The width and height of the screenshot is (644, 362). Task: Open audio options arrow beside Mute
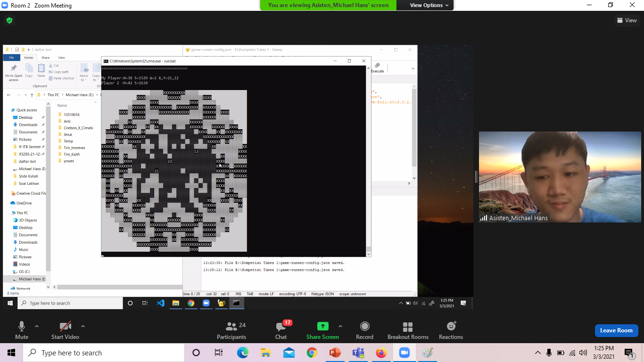(37, 326)
